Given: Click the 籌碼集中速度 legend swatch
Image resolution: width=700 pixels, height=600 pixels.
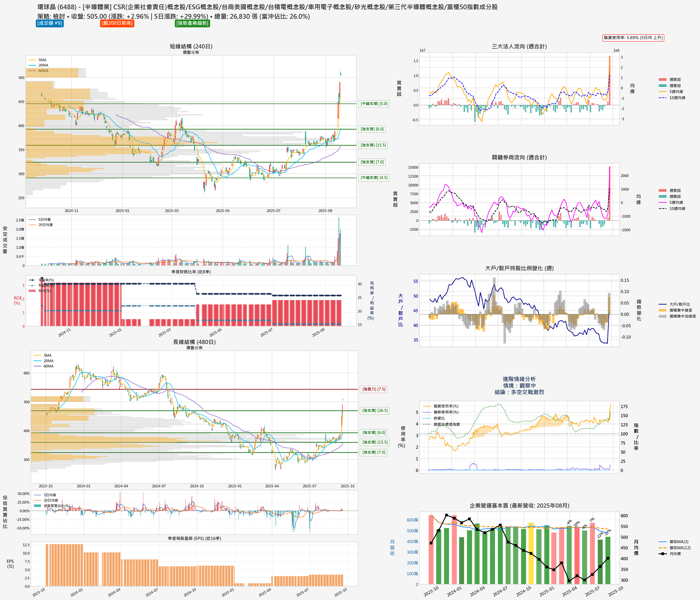Looking at the screenshot, I should [x=662, y=310].
